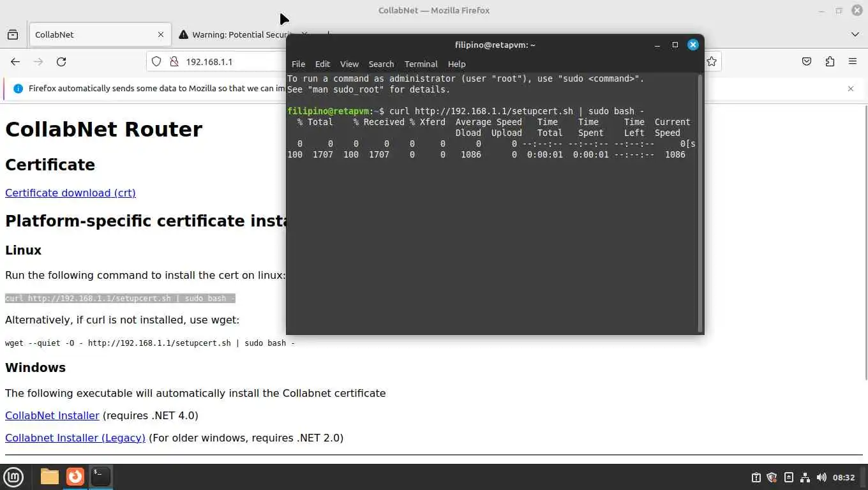This screenshot has width=868, height=490.
Task: Open the network connections tray icon
Action: coord(805,477)
